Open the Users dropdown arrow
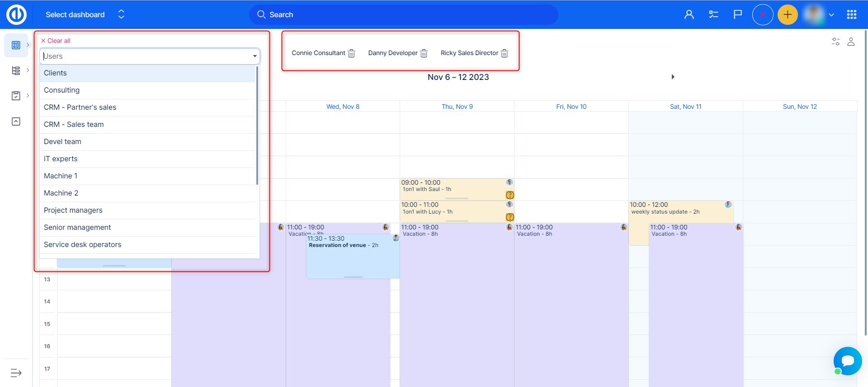 (255, 56)
